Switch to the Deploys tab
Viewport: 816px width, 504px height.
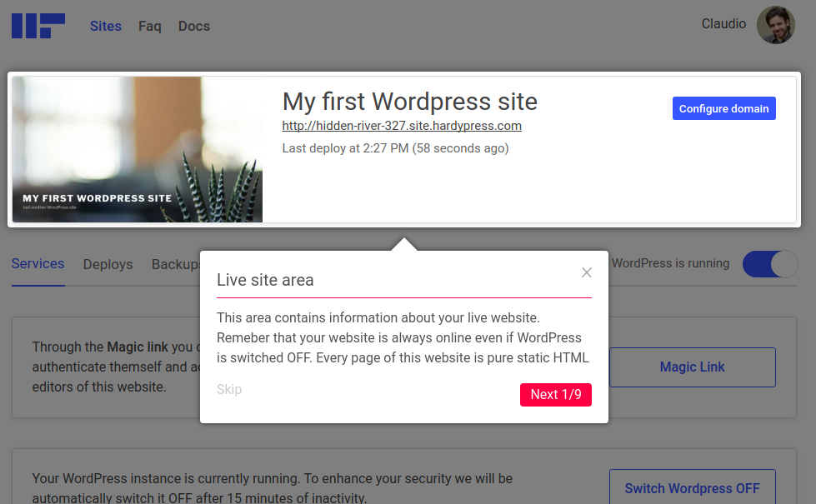click(108, 264)
